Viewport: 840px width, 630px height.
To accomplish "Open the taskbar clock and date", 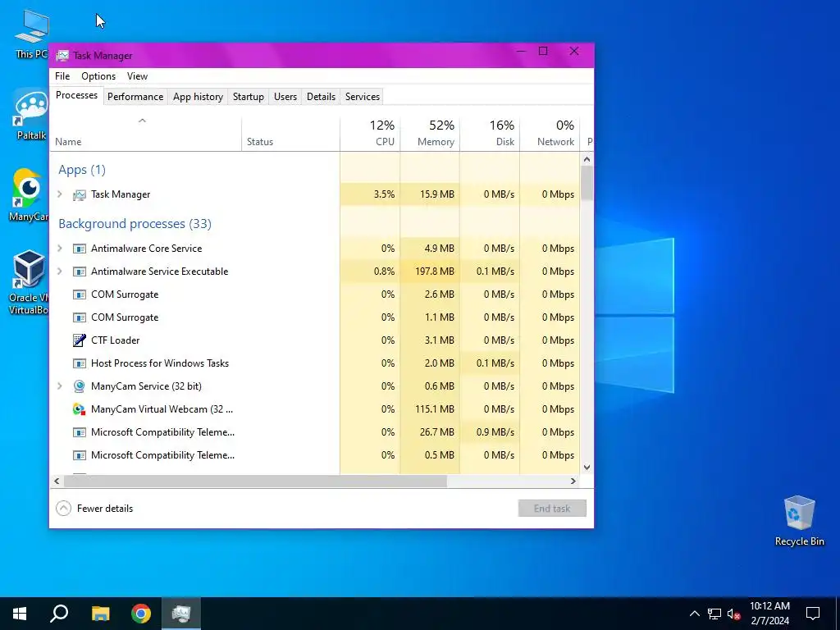I will pyautogui.click(x=769, y=614).
